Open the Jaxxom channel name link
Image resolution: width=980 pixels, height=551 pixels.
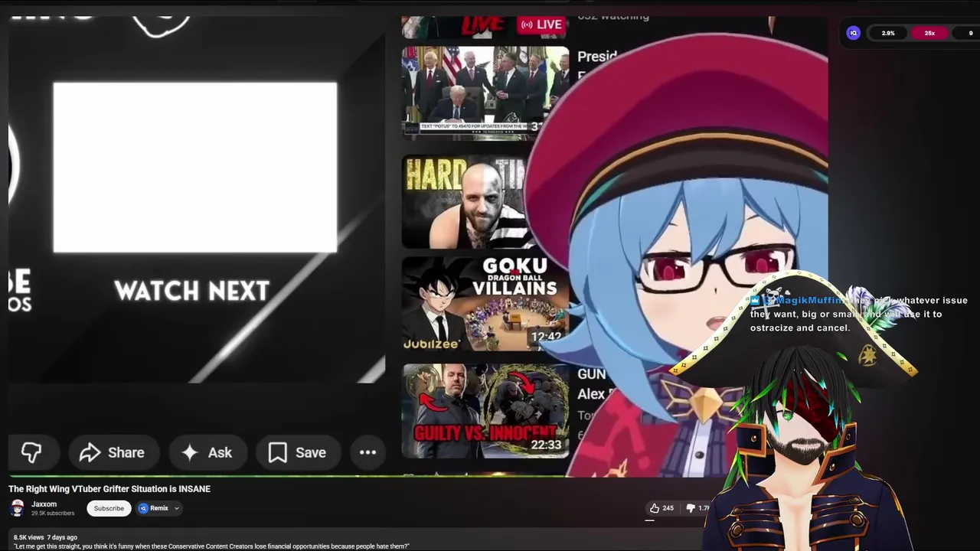tap(44, 504)
